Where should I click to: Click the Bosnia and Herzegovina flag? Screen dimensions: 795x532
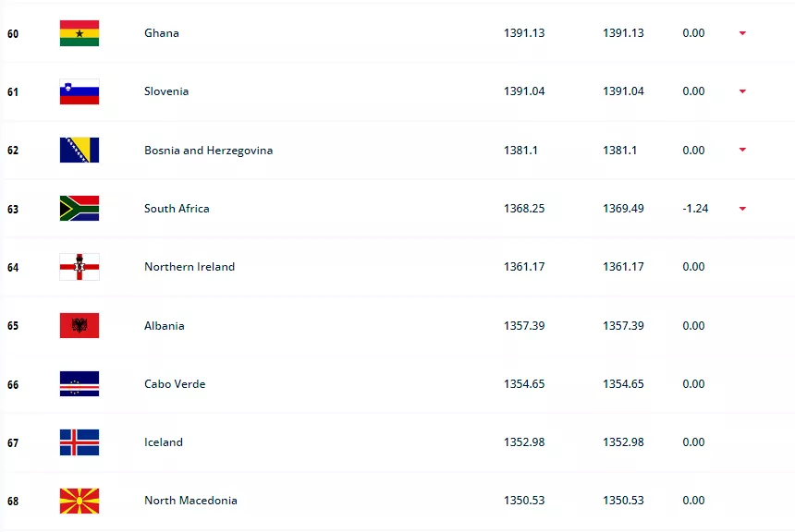pos(79,151)
